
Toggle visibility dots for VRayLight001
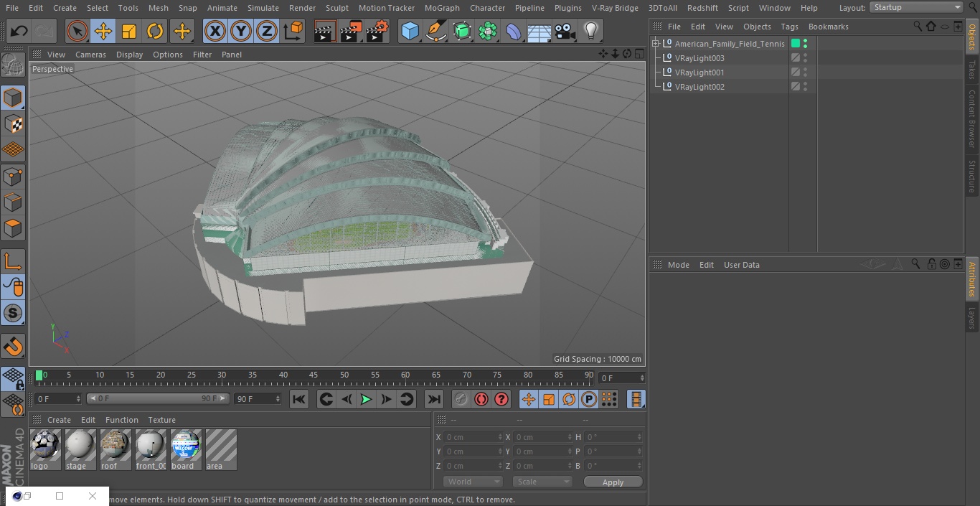[x=805, y=72]
